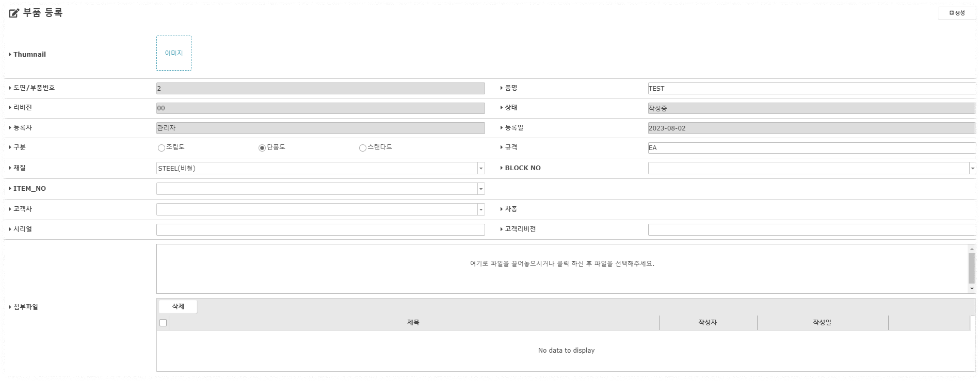Click the 차종 label
980x381 pixels.
[511, 209]
